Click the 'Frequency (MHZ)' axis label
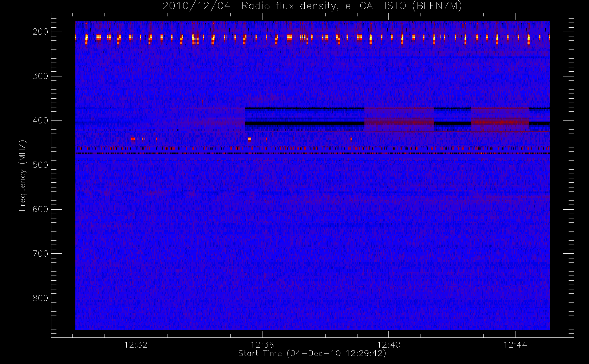589x364 pixels. [x=23, y=175]
